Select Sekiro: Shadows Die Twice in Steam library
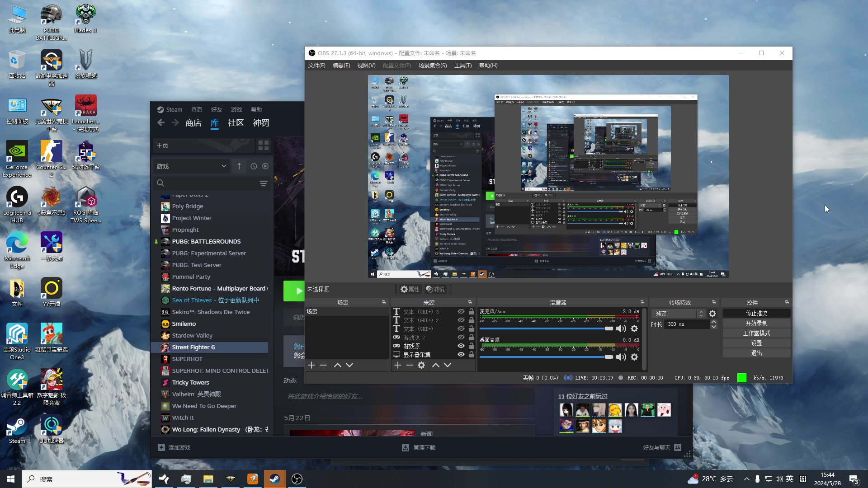 coord(211,312)
